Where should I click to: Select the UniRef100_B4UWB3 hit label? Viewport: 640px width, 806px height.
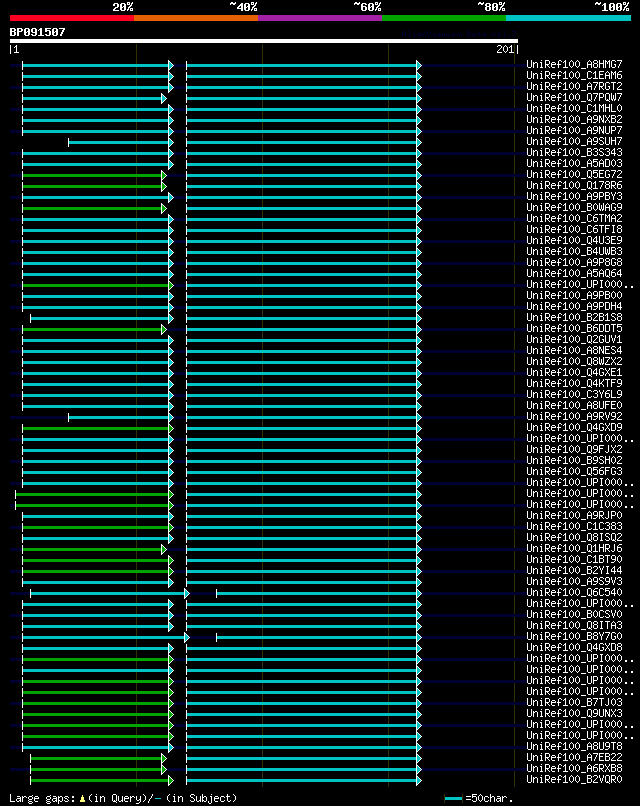coord(574,251)
